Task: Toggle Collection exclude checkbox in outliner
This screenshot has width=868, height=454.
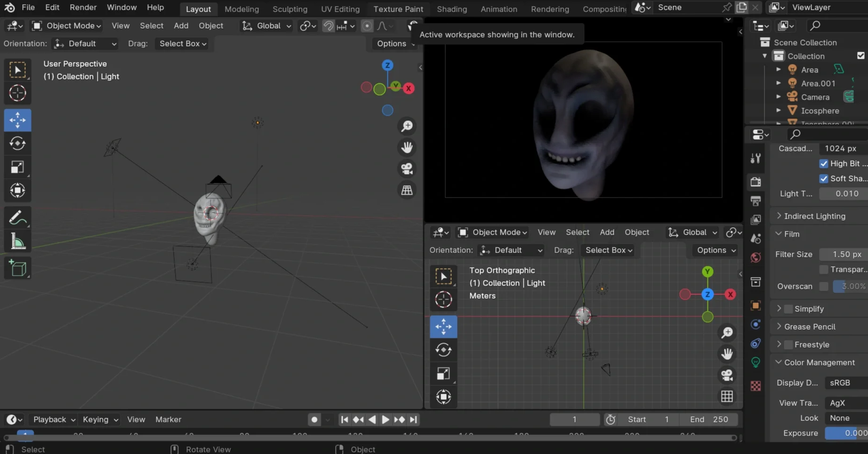Action: [x=861, y=56]
